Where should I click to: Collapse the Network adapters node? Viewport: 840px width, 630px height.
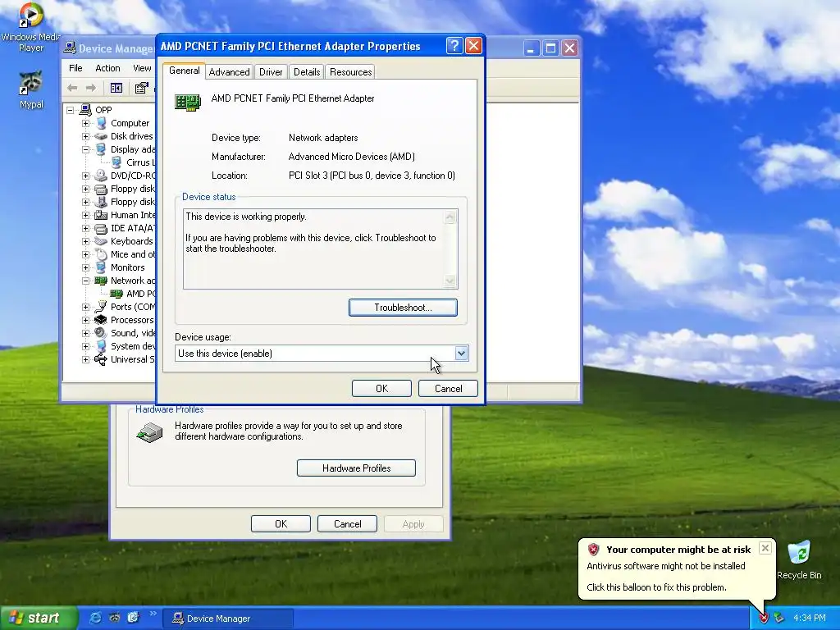[x=85, y=281]
